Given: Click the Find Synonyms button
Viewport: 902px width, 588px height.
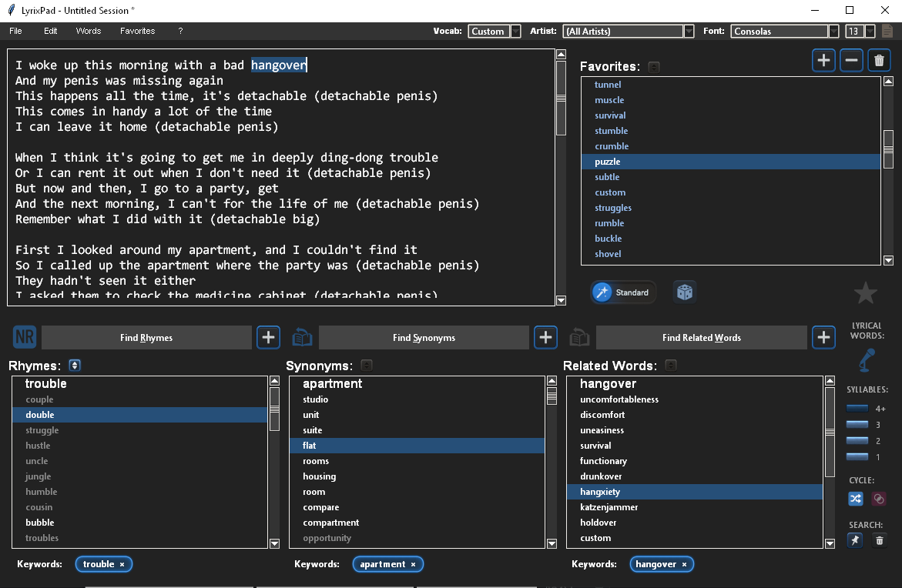Looking at the screenshot, I should click(x=424, y=337).
